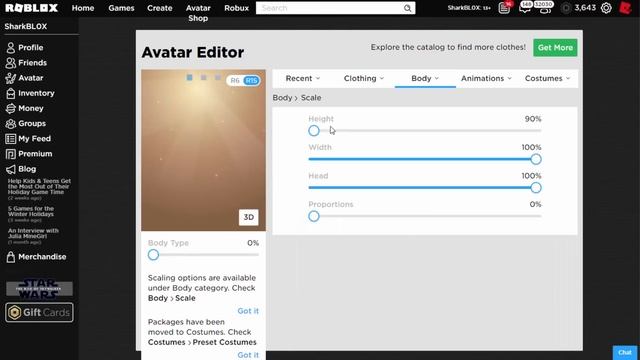The width and height of the screenshot is (640, 360).
Task: Open blog post 5 Games for Winter Holidays
Action: pyautogui.click(x=31, y=211)
